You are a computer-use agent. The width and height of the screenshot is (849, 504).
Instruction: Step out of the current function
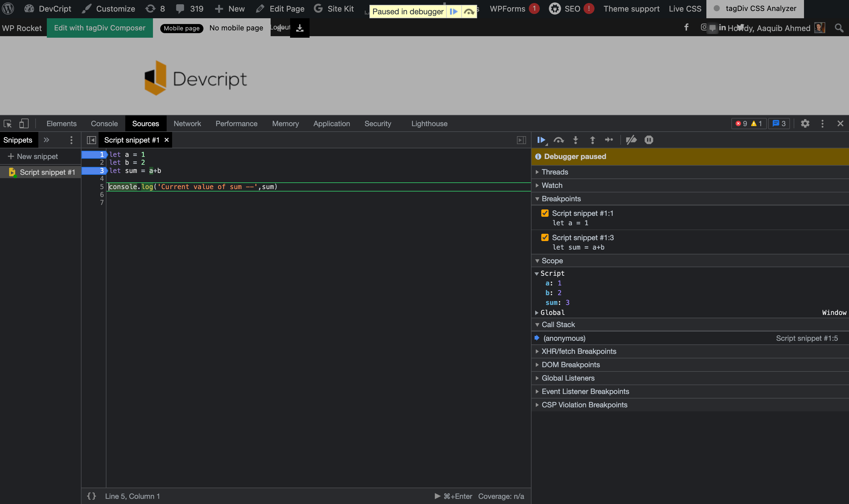pos(592,140)
